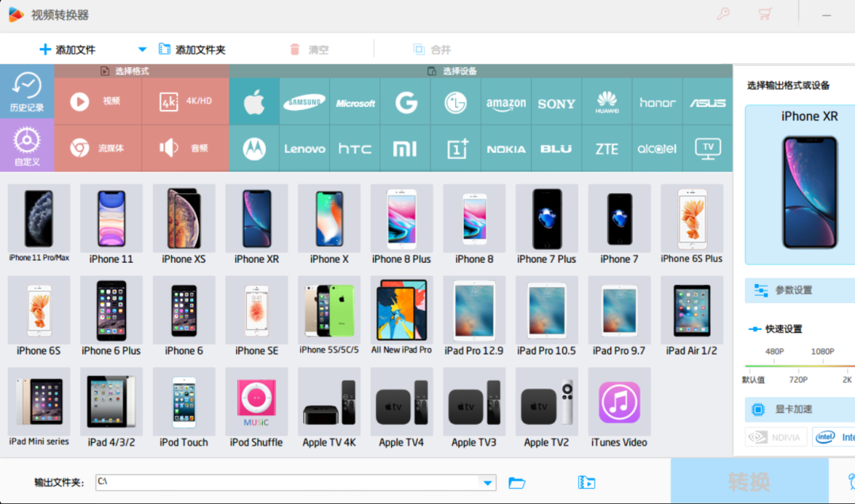Choose the Samsung device brand
Image resolution: width=855 pixels, height=504 pixels.
(x=304, y=101)
